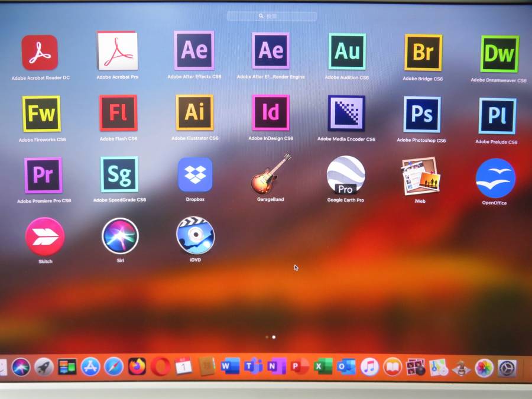532x399 pixels.
Task: Start Adobe Fireworks CS6
Action: coord(41,113)
